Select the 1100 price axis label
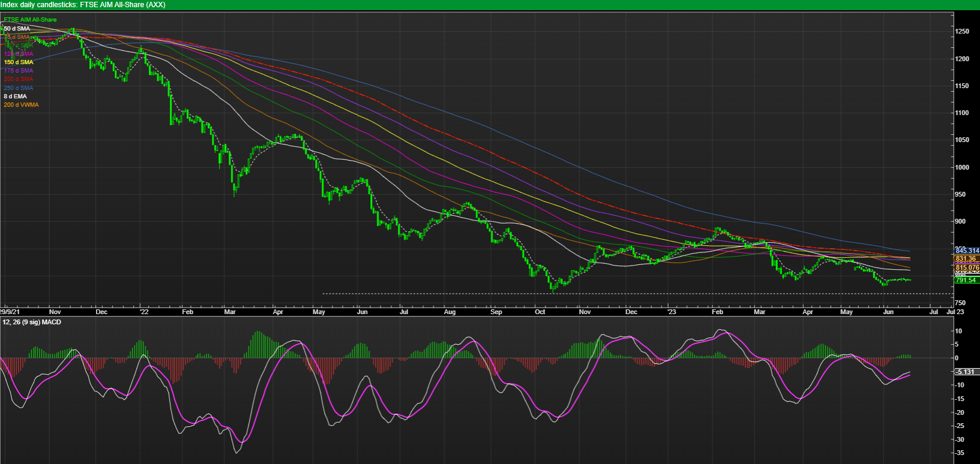980x464 pixels. 962,113
